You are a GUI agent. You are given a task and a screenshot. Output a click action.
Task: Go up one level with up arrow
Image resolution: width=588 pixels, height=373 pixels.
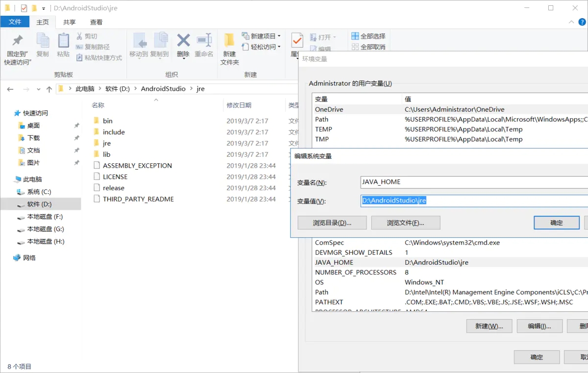(49, 89)
